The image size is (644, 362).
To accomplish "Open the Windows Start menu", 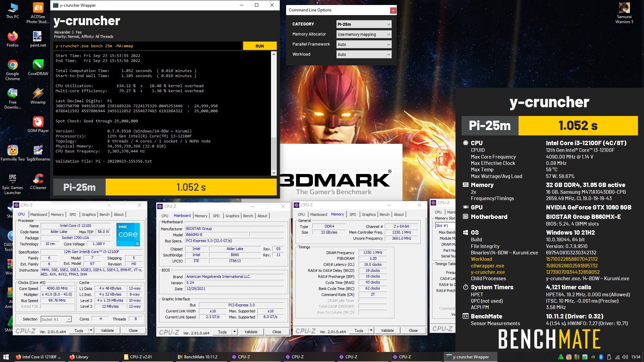I will [6, 357].
